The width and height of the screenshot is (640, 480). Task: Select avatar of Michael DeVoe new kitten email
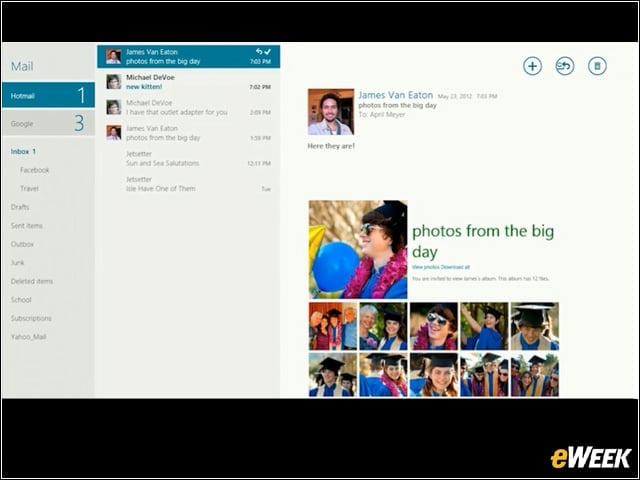pos(114,82)
